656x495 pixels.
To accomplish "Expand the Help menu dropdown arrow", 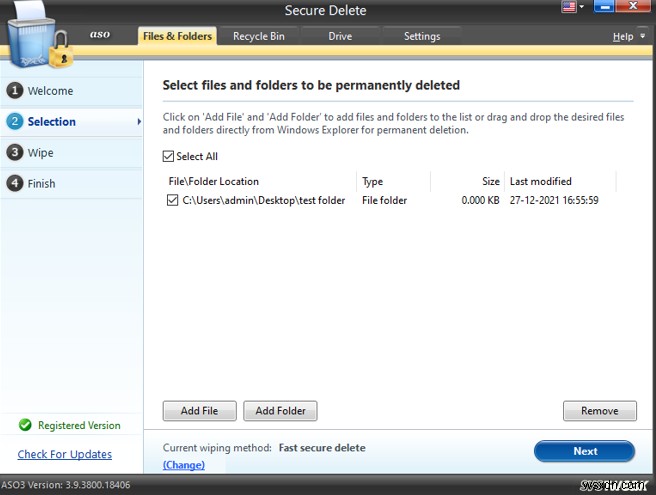I will coord(643,36).
